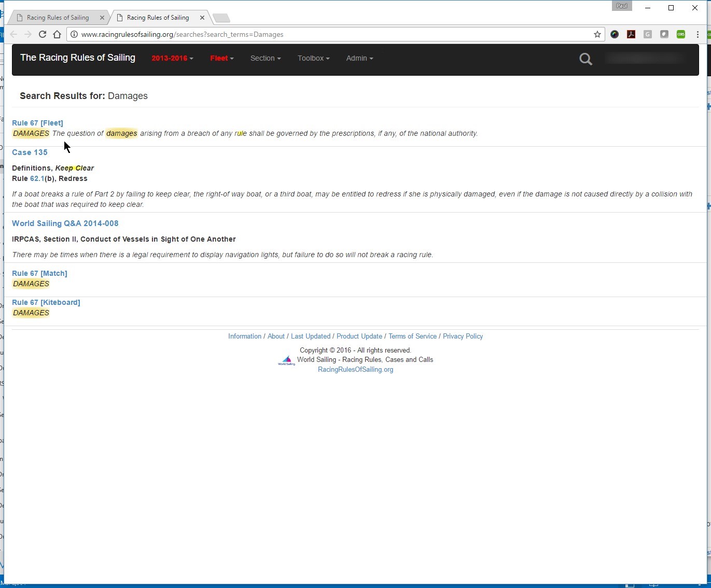711x588 pixels.
Task: Open the Information footer link
Action: click(245, 337)
